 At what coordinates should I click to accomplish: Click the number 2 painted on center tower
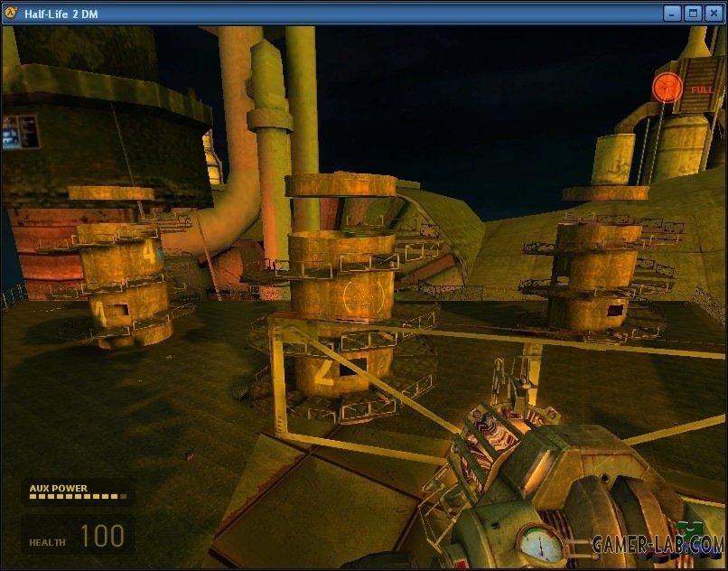point(324,370)
